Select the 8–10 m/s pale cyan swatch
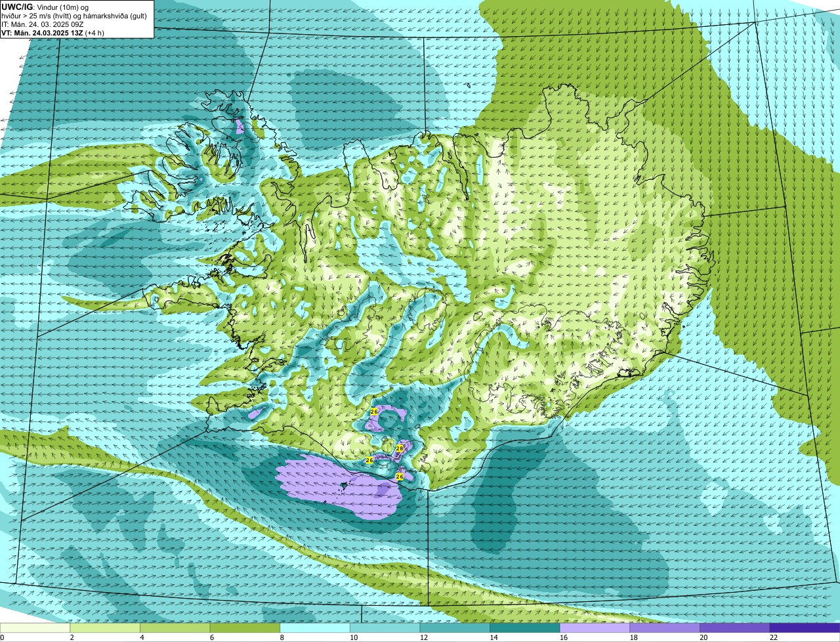The image size is (840, 642). (x=315, y=628)
